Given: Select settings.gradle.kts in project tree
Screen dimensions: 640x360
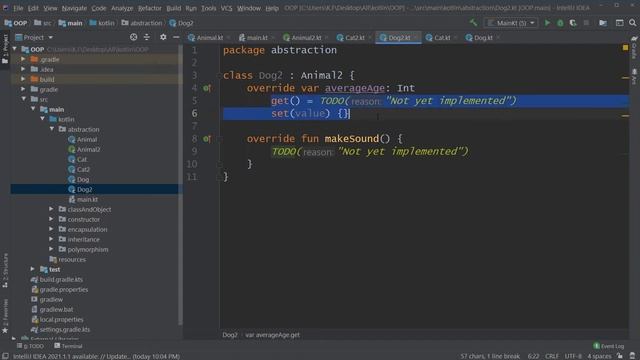Looking at the screenshot, I should tap(64, 329).
